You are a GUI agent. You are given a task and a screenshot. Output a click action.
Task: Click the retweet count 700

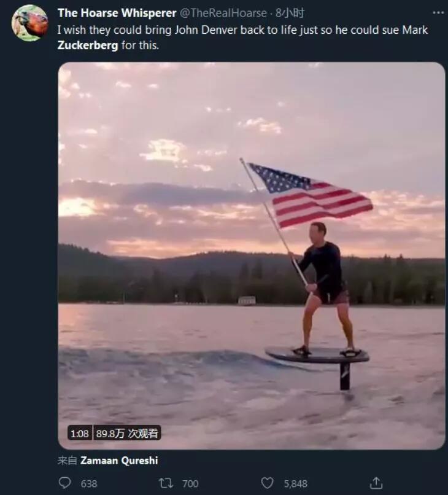pos(190,484)
